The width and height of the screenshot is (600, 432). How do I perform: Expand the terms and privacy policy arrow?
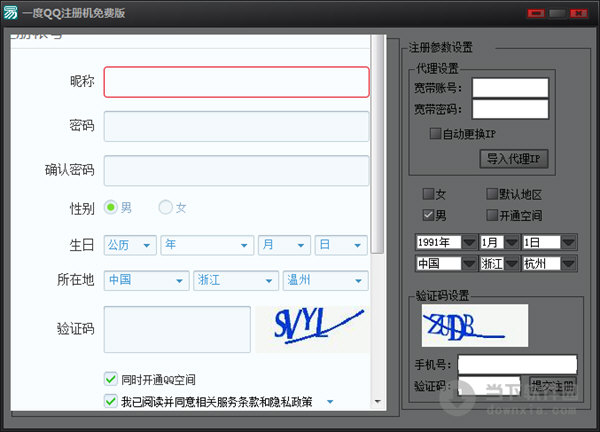tap(330, 402)
